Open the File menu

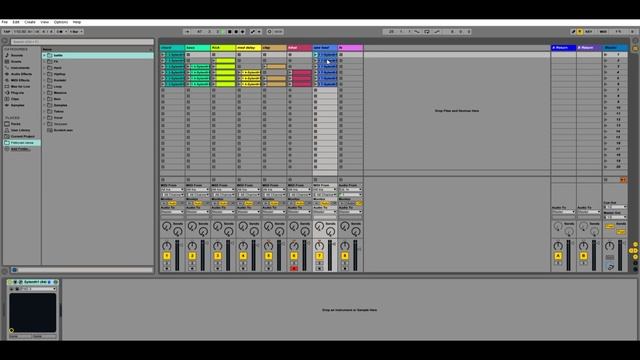pos(4,22)
